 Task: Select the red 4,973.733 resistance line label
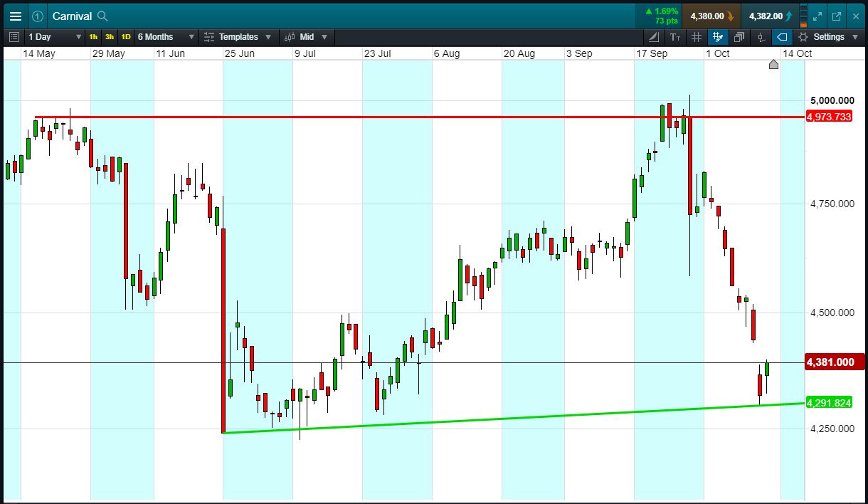tap(829, 117)
